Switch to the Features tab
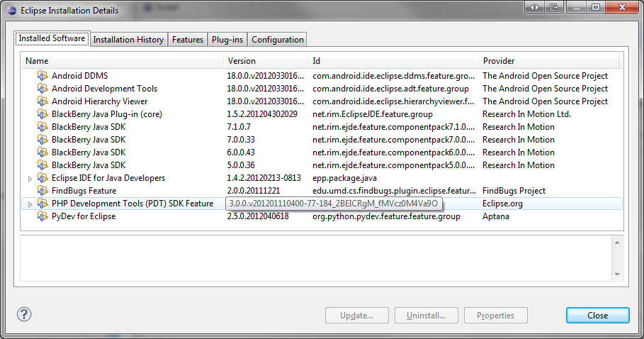The width and height of the screenshot is (644, 339). (188, 40)
